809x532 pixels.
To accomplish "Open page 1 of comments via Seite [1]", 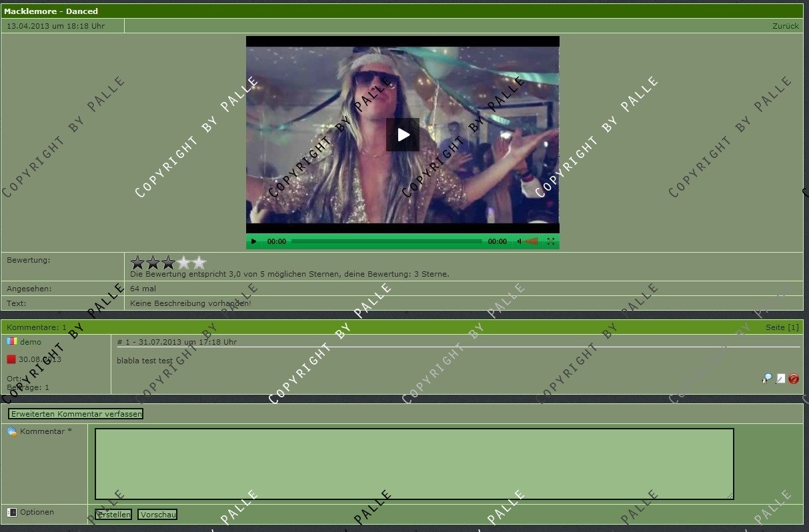I will [782, 327].
